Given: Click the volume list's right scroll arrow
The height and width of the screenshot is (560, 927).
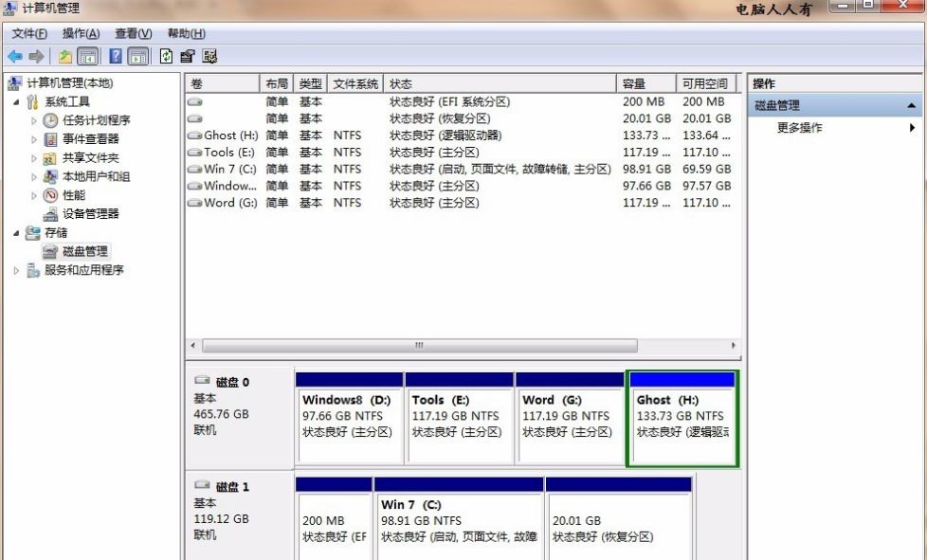Looking at the screenshot, I should pyautogui.click(x=733, y=346).
